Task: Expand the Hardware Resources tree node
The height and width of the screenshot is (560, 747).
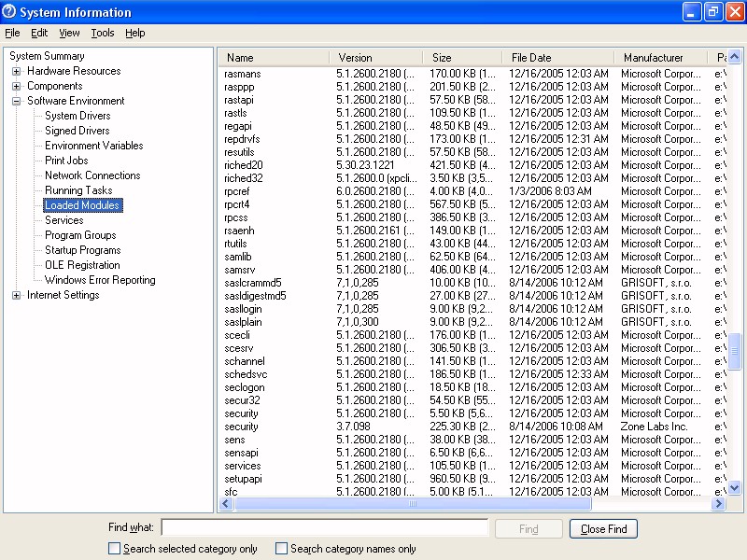Action: [x=17, y=71]
